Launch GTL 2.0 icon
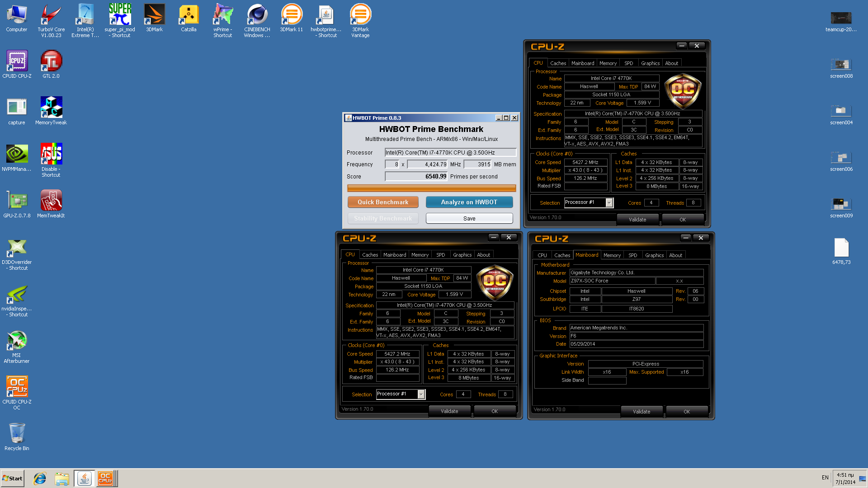868x488 pixels. [51, 64]
